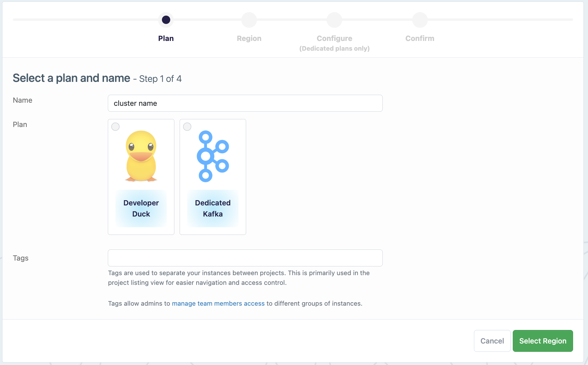The height and width of the screenshot is (365, 588).
Task: Click the blue Kafka logo icon
Action: pos(213,156)
